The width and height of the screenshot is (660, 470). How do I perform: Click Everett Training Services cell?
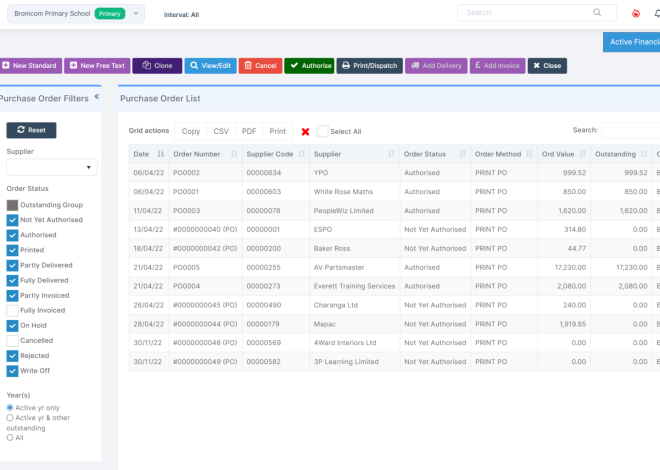point(354,286)
